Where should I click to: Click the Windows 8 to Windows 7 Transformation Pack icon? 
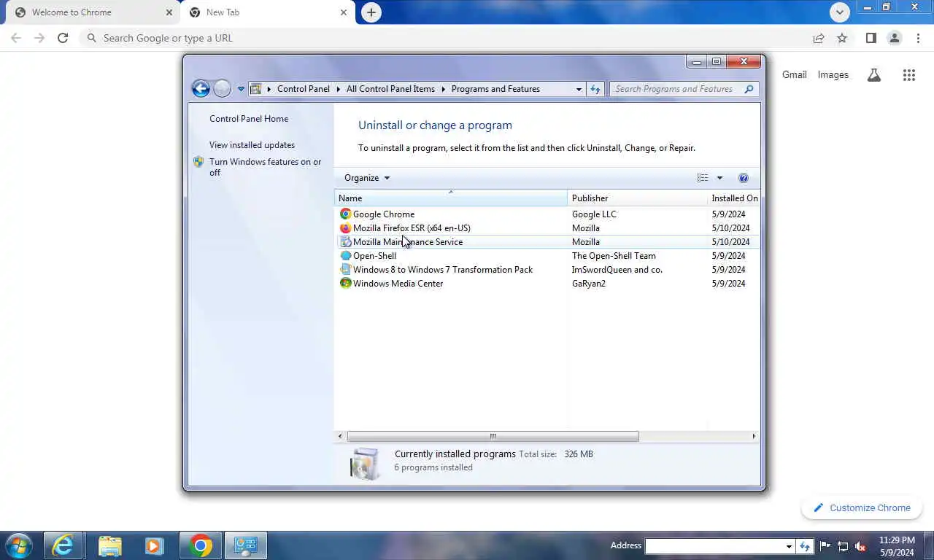tap(345, 269)
